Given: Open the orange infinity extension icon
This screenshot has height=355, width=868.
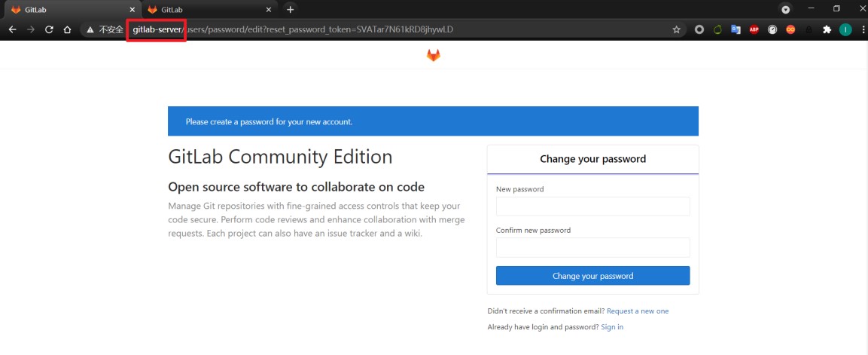Looking at the screenshot, I should (x=790, y=30).
